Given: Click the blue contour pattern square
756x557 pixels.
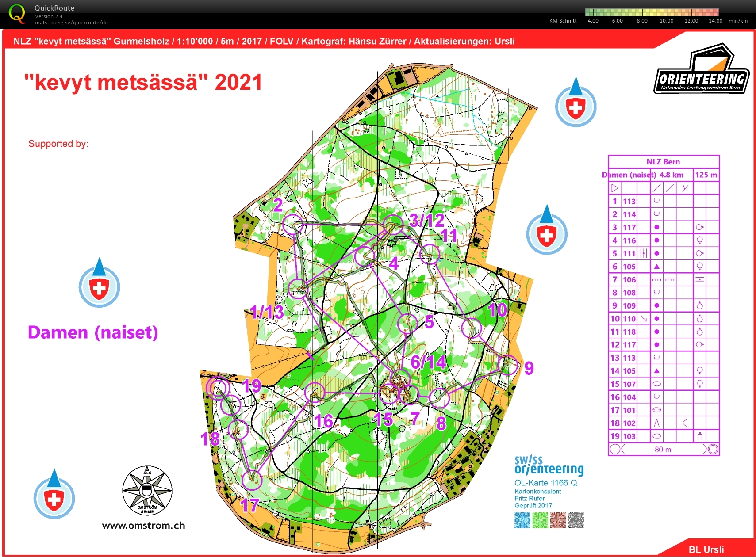Looking at the screenshot, I should (522, 520).
